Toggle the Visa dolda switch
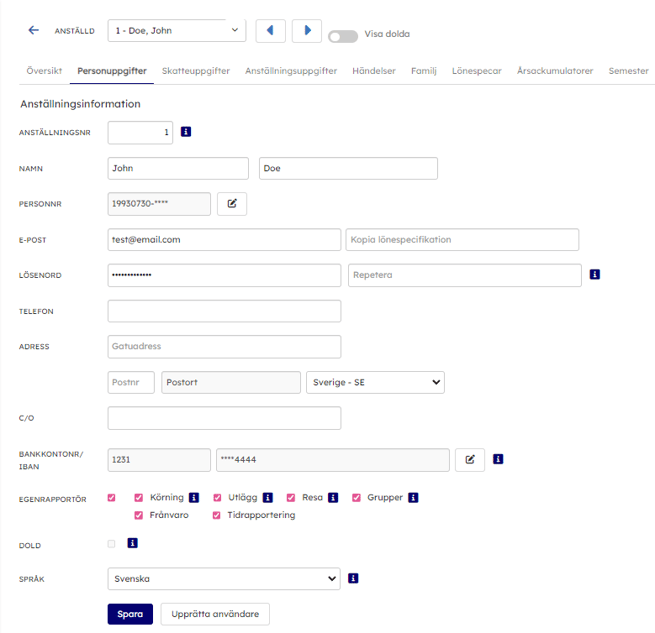 342,35
